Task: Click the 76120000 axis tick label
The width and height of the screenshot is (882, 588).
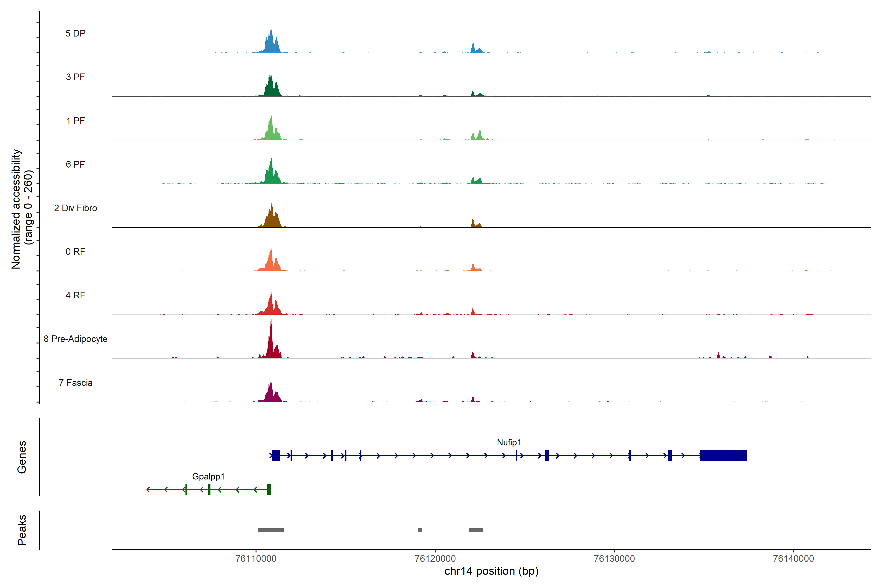Action: pyautogui.click(x=435, y=558)
